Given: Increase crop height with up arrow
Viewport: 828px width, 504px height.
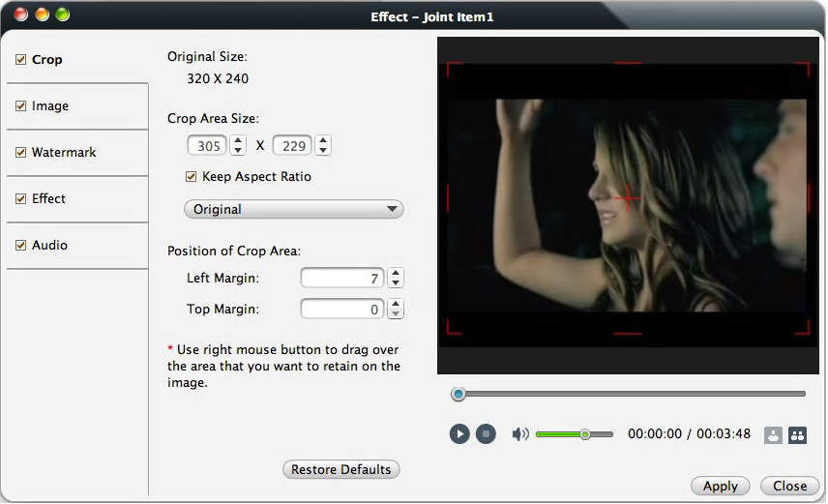Looking at the screenshot, I should (x=323, y=140).
